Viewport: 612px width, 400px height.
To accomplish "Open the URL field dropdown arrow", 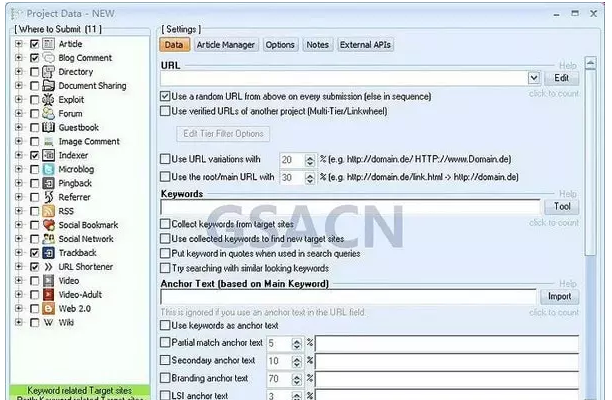I will (x=534, y=78).
